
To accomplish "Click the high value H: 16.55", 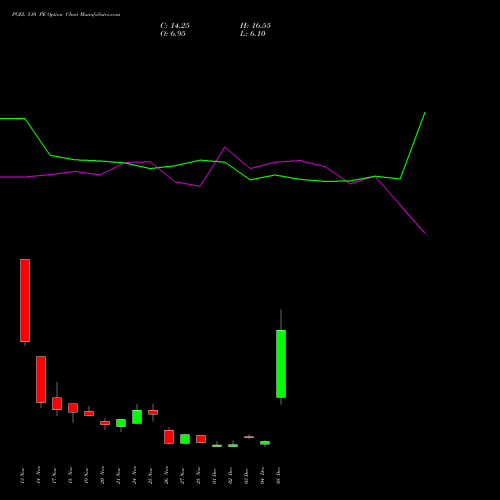I will pos(255,26).
